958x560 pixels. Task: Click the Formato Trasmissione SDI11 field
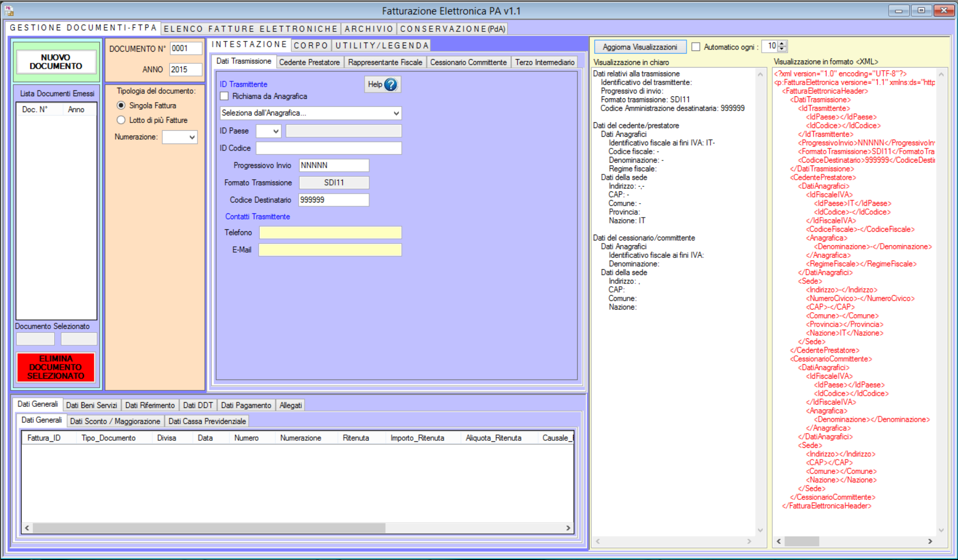pyautogui.click(x=334, y=183)
